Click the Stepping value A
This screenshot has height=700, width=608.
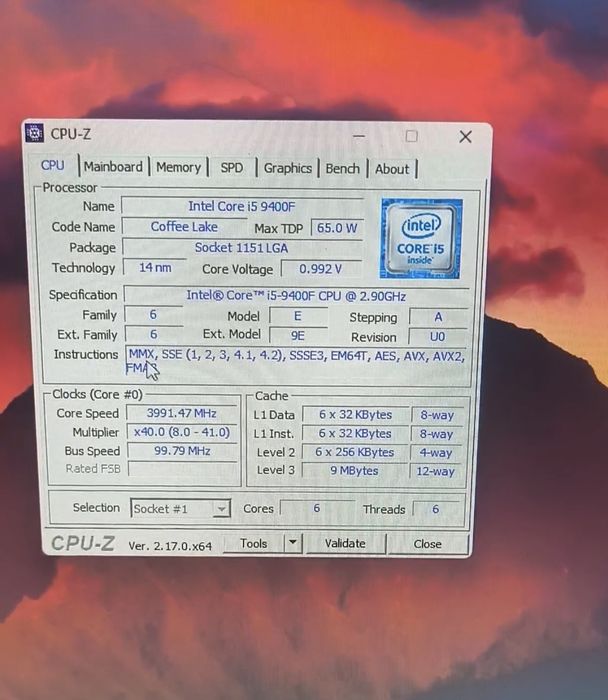coord(438,317)
